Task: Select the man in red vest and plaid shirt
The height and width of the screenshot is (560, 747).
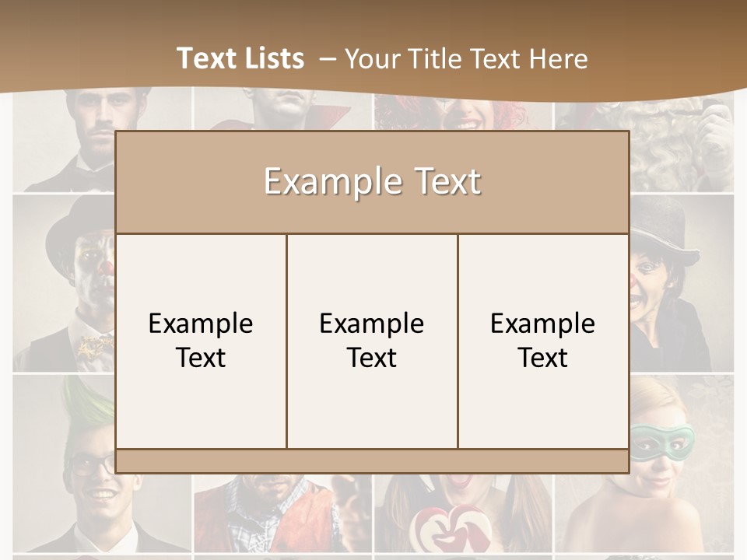Action: 283,513
